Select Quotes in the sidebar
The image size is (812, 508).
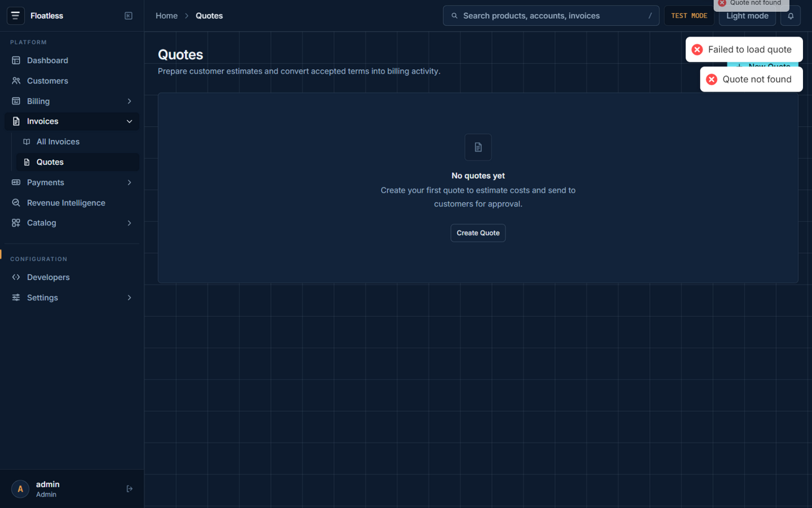pos(78,162)
